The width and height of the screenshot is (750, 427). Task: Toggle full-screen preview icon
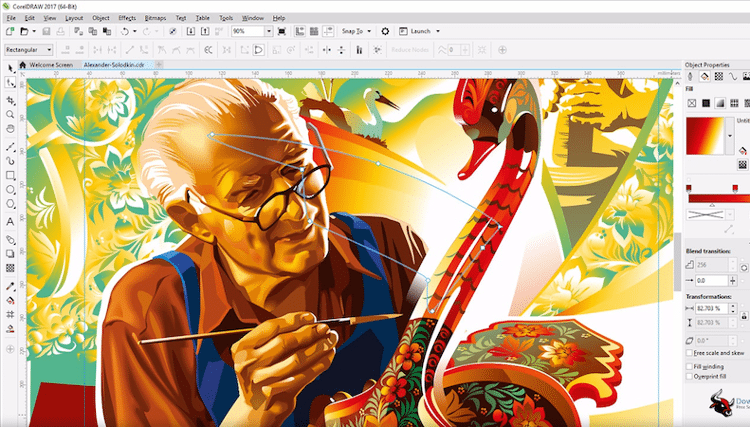[282, 31]
